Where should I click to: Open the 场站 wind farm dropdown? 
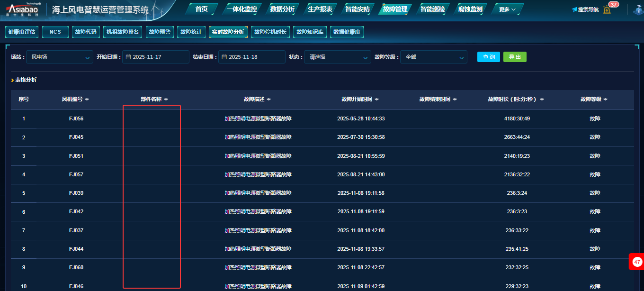(x=60, y=57)
